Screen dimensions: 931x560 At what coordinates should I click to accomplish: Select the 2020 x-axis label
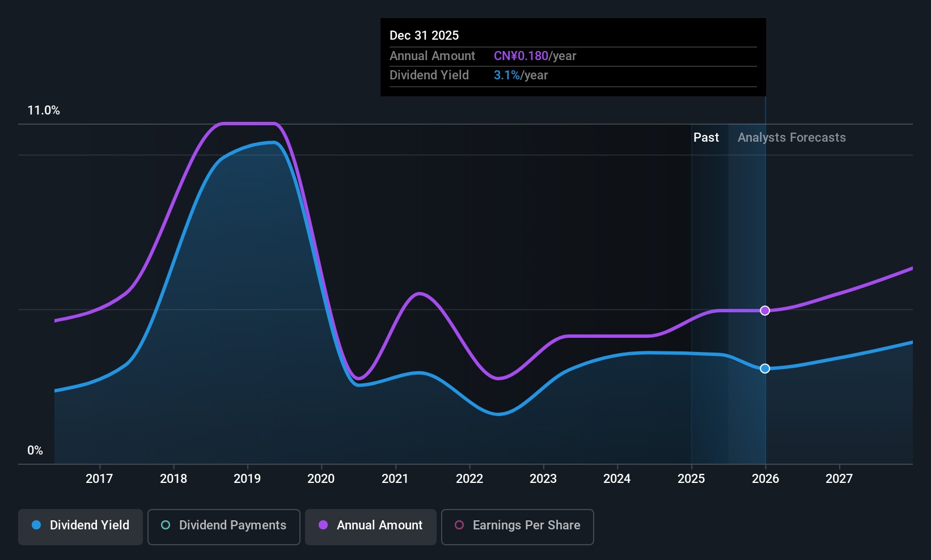coord(321,479)
